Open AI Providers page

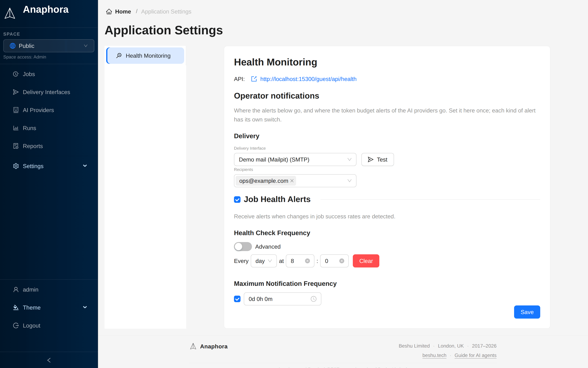(49, 110)
